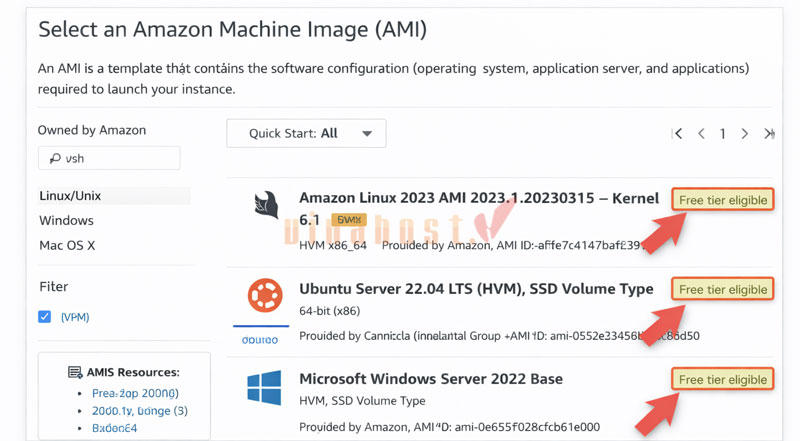Image resolution: width=800 pixels, height=441 pixels.
Task: Go to next page of results
Action: click(x=745, y=134)
